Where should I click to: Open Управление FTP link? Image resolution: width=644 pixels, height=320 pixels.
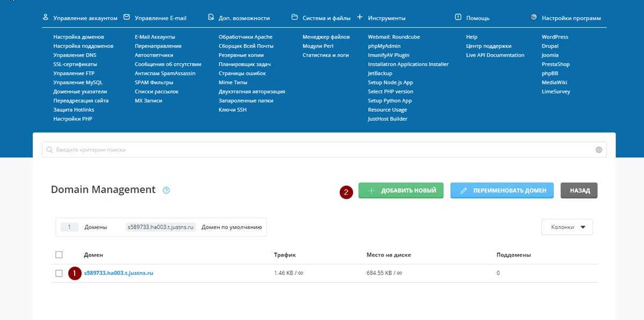pyautogui.click(x=74, y=74)
